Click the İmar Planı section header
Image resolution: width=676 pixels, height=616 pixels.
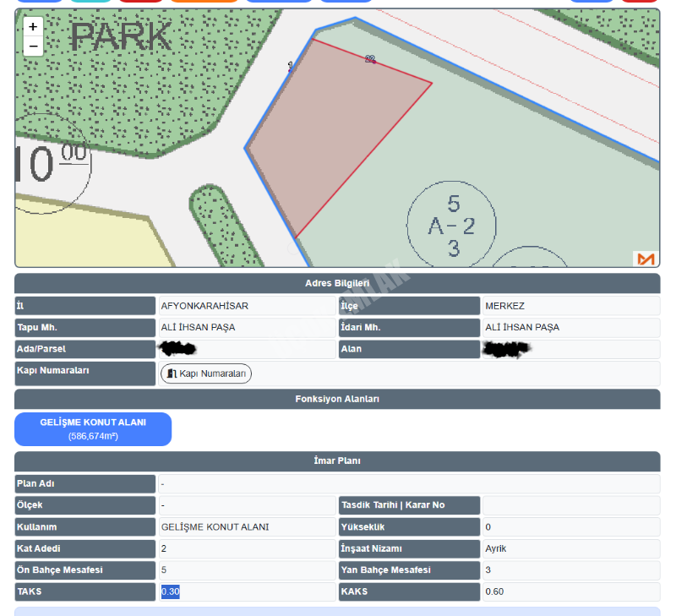pyautogui.click(x=337, y=461)
